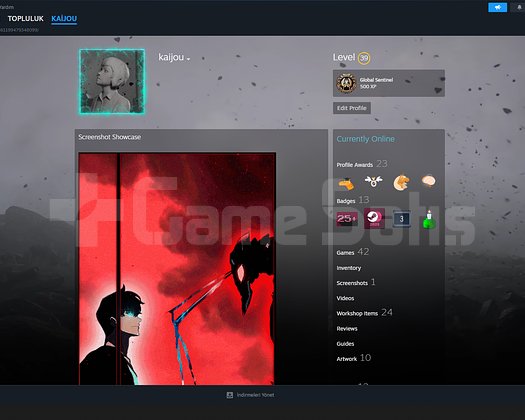Open the Games 42 link
This screenshot has width=525, height=420.
353,252
